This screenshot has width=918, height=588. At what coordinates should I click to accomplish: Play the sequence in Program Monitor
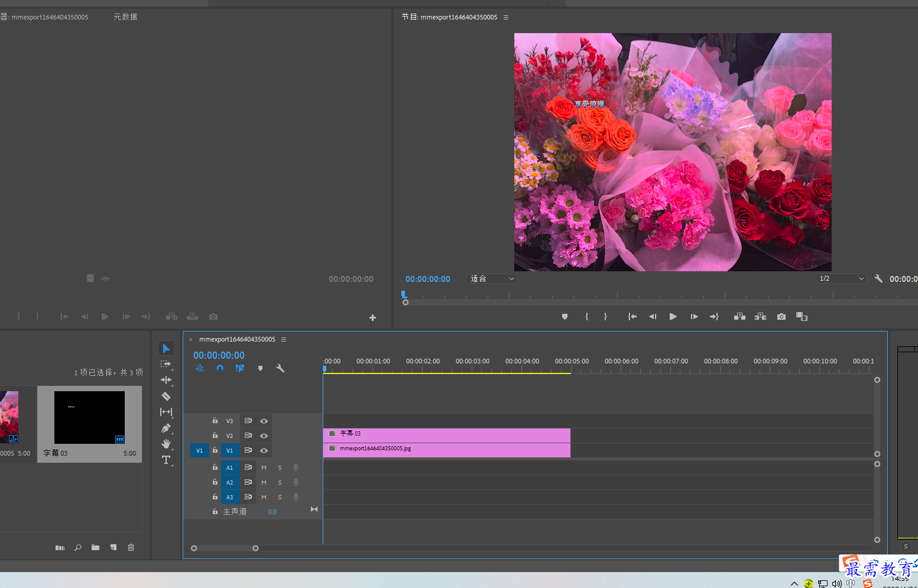click(x=673, y=317)
